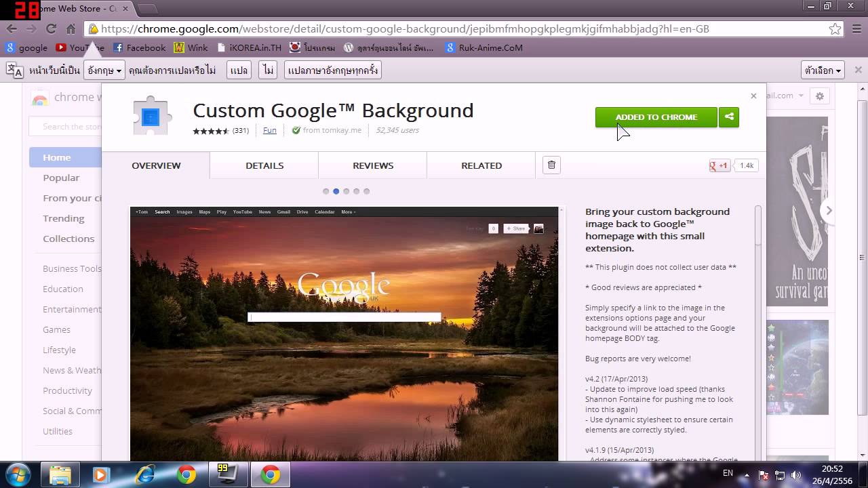
Task: Open the Education category
Action: coord(63,289)
